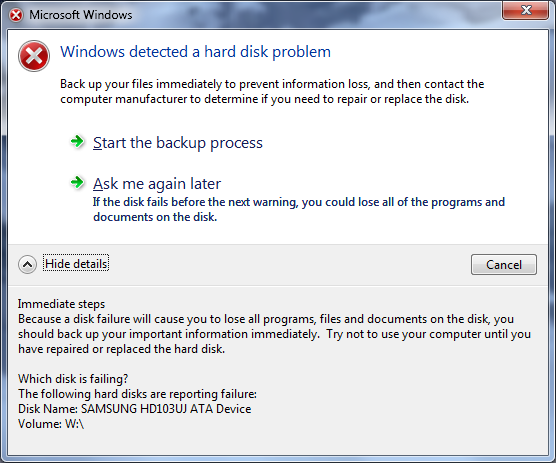The height and width of the screenshot is (463, 556).
Task: Click the green arrow beside Start the backup process
Action: tap(77, 142)
